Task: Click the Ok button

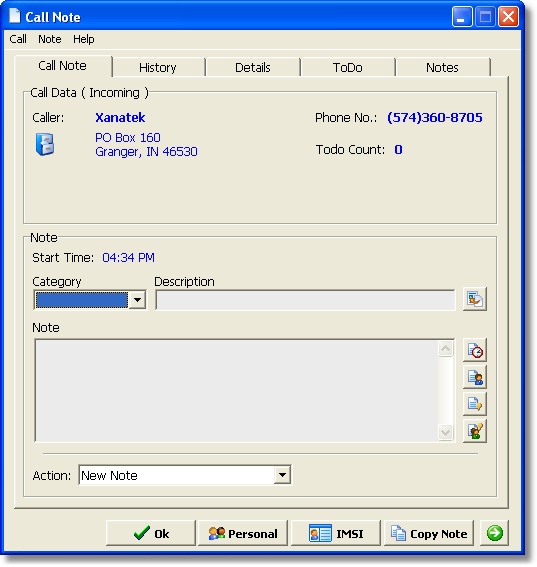Action: pos(151,533)
